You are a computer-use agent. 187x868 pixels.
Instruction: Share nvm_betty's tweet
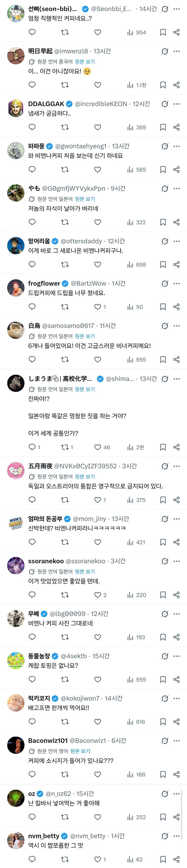[x=176, y=860]
